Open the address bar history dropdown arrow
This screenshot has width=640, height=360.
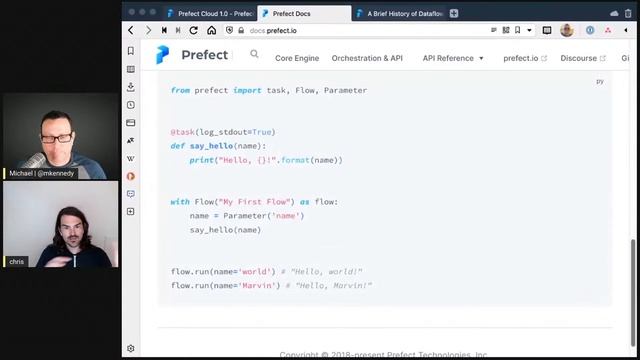(529, 30)
